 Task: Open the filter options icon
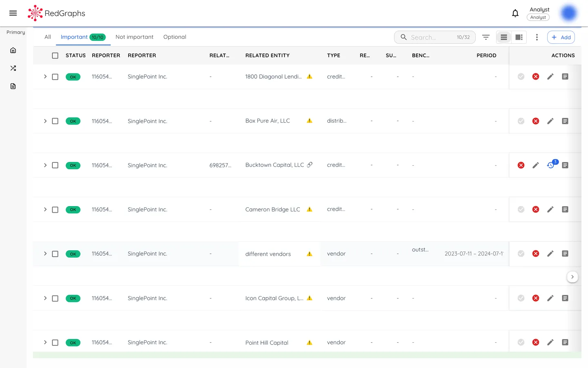click(x=486, y=37)
